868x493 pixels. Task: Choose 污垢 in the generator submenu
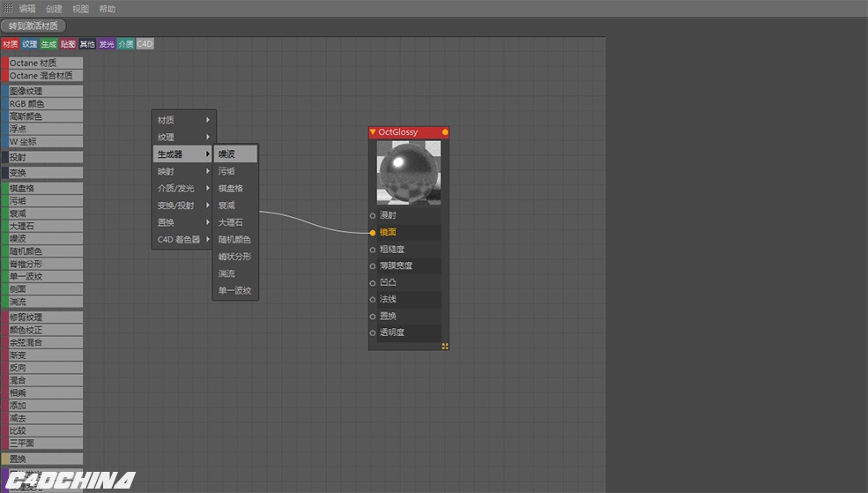coord(235,171)
